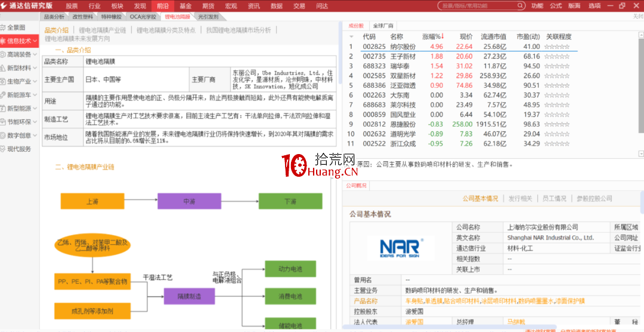The width and height of the screenshot is (644, 332).
Task: Click the 信息技术 atom icon
Action: pos(3,41)
